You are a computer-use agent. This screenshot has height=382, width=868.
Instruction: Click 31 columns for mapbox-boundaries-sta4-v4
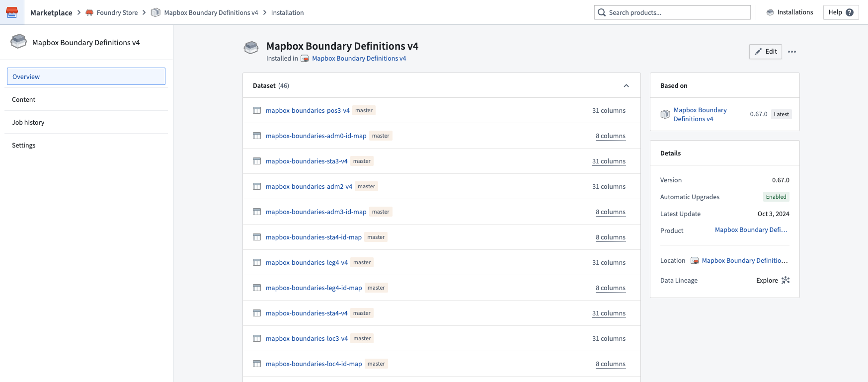click(609, 313)
